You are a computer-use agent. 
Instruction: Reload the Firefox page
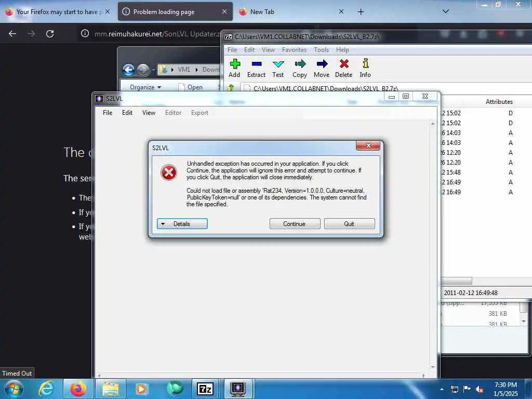(x=50, y=33)
